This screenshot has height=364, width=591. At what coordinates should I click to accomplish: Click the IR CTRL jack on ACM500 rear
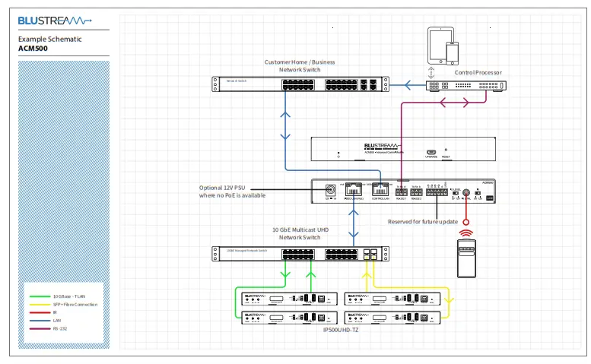coord(466,192)
